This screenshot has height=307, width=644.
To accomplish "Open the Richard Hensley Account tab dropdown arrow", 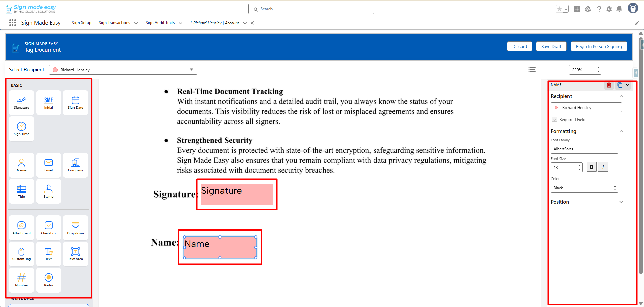I will pyautogui.click(x=245, y=23).
